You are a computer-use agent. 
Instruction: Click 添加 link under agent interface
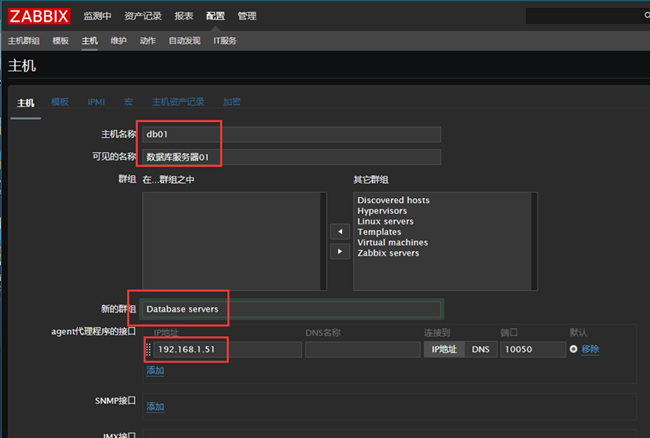click(155, 370)
